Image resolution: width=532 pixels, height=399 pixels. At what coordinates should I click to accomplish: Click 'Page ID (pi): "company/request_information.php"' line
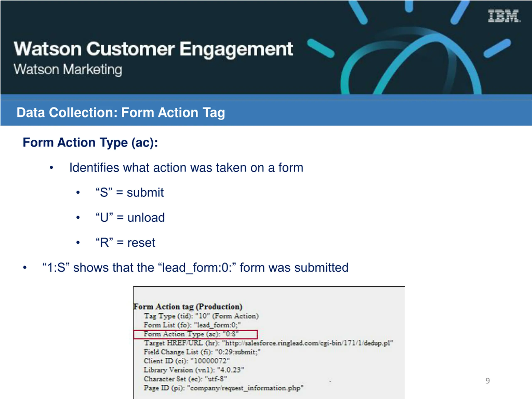223,388
